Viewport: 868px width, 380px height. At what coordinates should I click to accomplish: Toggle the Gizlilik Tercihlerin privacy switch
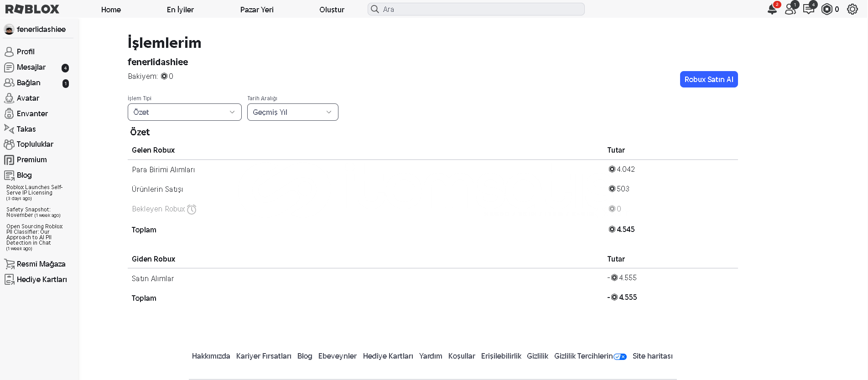tap(620, 357)
